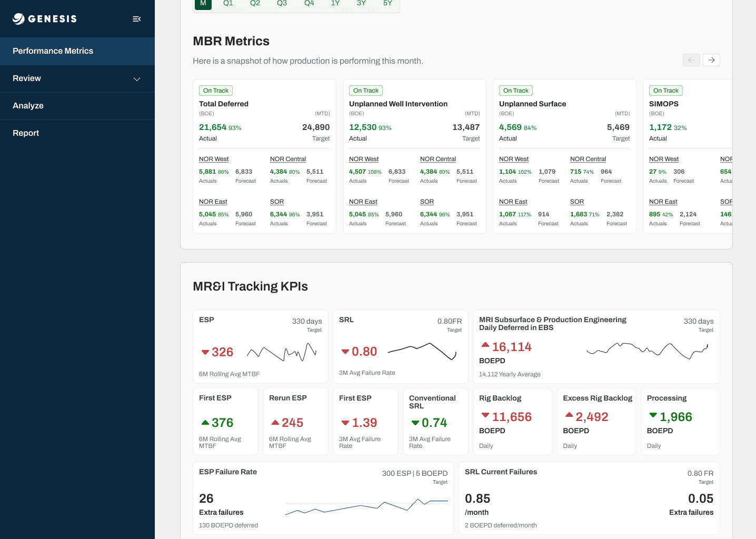The width and height of the screenshot is (756, 539).
Task: Click Unplanned Surface target value 5,469
Action: [x=618, y=127]
